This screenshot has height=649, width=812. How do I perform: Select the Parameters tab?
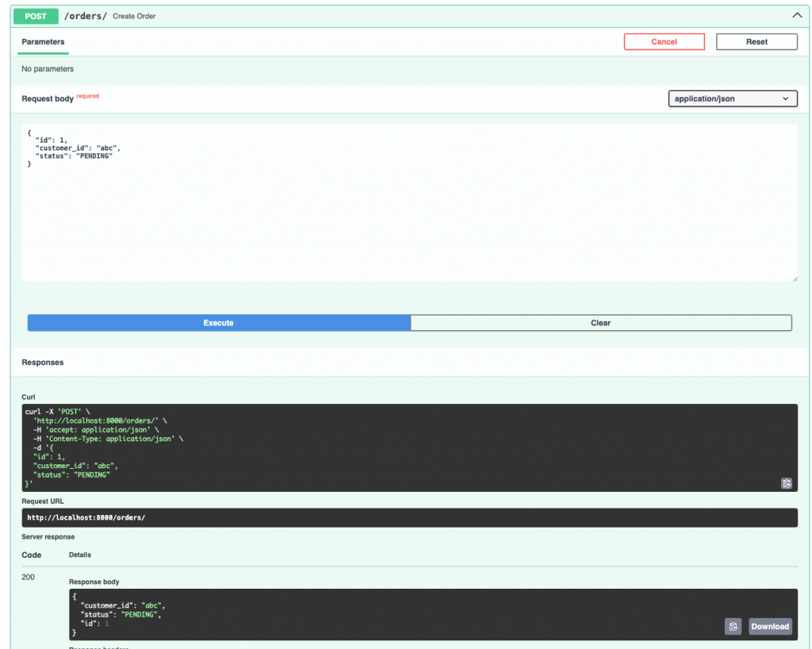[43, 42]
